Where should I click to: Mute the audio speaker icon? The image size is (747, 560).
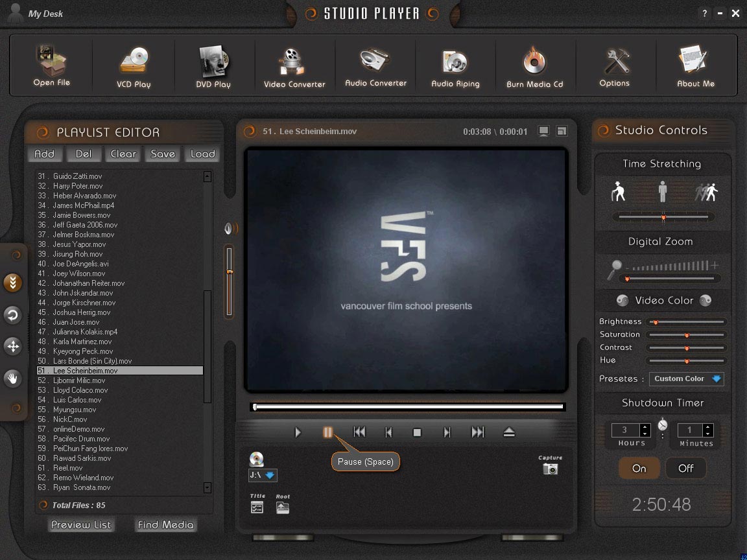[x=231, y=229]
